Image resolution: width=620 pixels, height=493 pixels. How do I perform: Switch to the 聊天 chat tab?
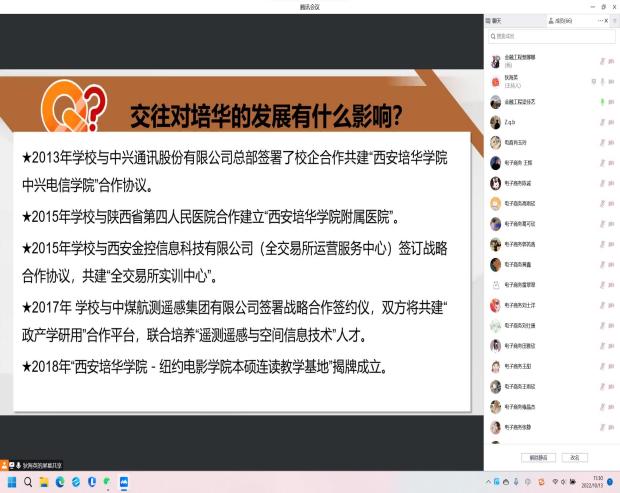pyautogui.click(x=496, y=20)
